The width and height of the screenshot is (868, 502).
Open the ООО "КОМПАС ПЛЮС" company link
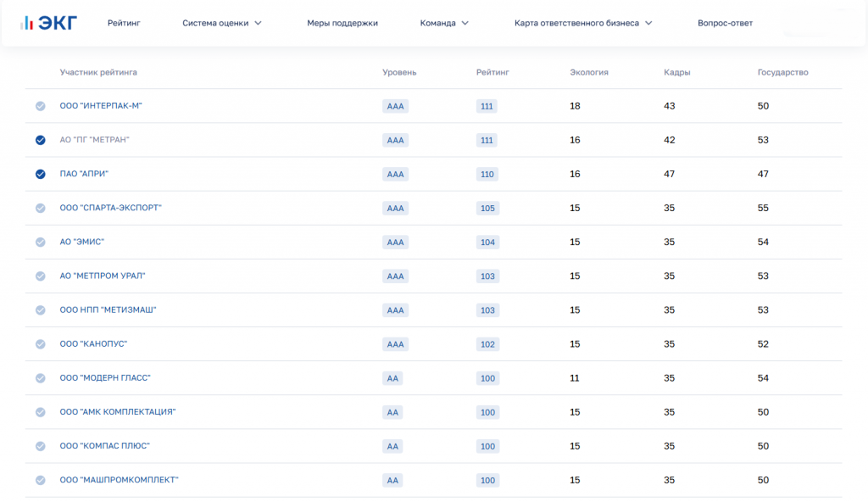104,446
